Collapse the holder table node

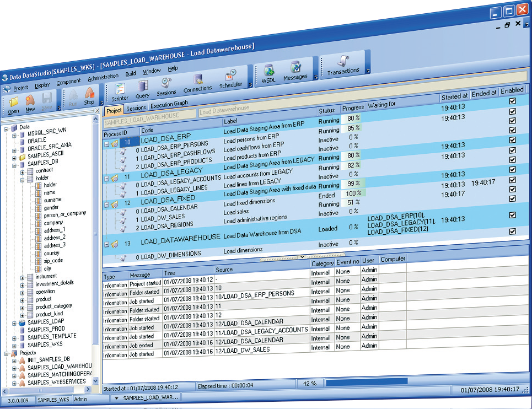tap(23, 179)
